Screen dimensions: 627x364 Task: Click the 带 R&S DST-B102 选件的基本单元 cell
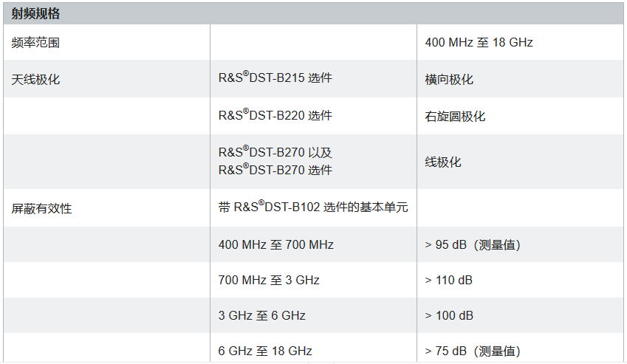pyautogui.click(x=313, y=207)
